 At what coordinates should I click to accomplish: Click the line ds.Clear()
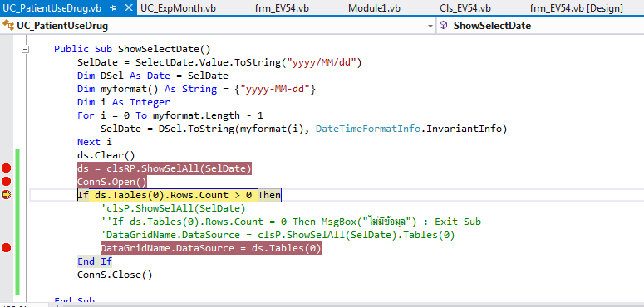pos(106,155)
